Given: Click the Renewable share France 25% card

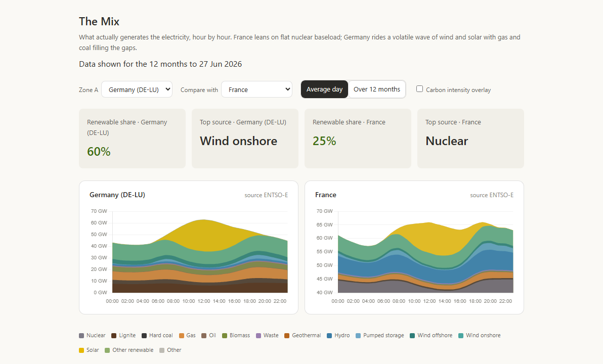Looking at the screenshot, I should (358, 139).
